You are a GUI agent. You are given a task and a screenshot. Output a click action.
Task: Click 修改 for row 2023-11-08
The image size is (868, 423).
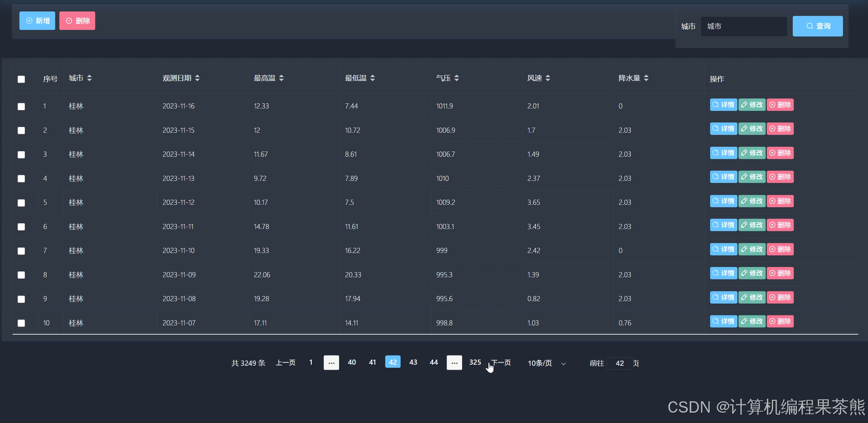point(752,297)
